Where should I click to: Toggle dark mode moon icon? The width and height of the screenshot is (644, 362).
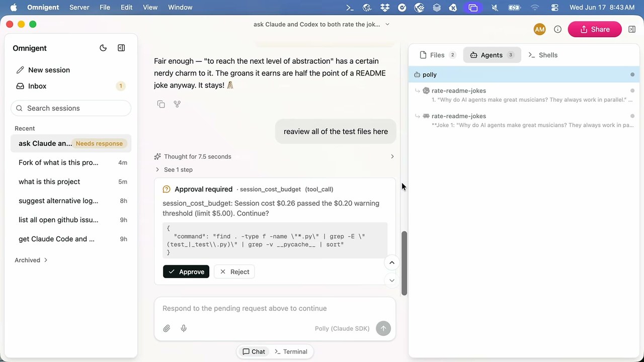(103, 48)
